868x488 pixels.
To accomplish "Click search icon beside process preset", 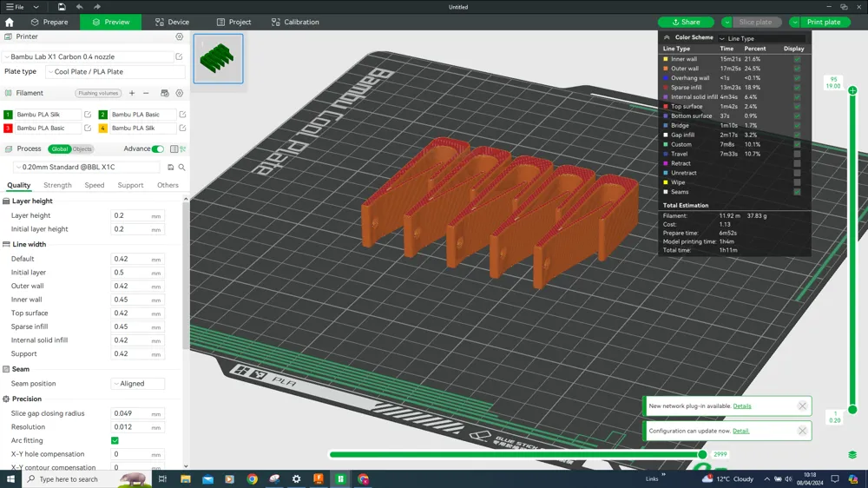I will [x=181, y=168].
